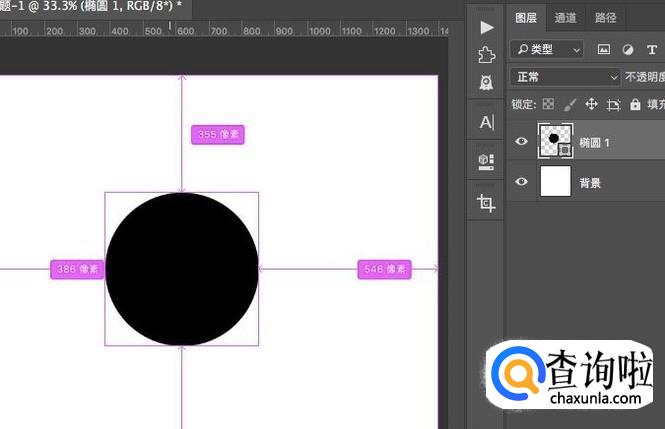Hide the 背景 layer
The height and width of the screenshot is (429, 665).
pyautogui.click(x=521, y=182)
